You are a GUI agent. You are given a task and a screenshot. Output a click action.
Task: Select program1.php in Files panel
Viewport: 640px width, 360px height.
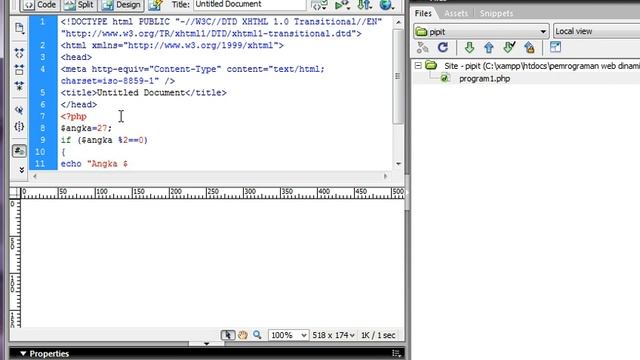[x=484, y=78]
